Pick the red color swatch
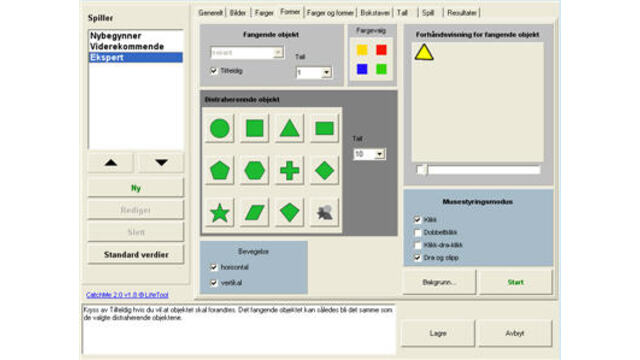 [x=381, y=50]
